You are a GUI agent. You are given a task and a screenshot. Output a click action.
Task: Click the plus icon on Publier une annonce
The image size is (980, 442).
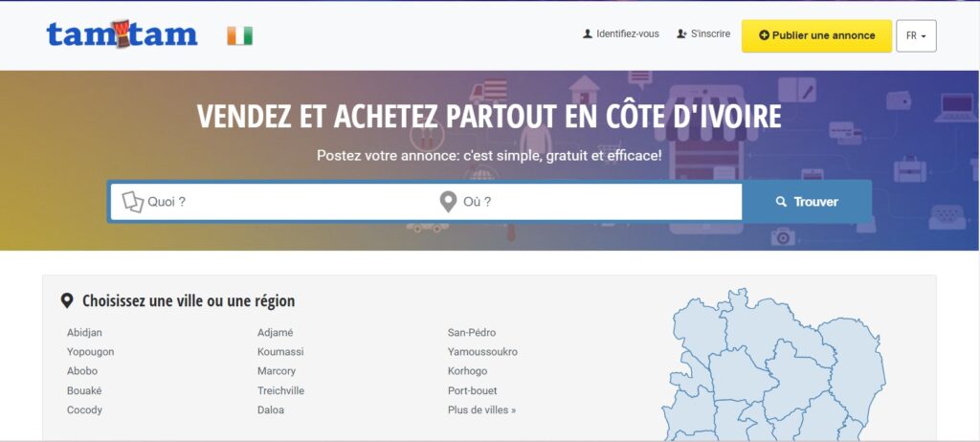click(x=764, y=35)
